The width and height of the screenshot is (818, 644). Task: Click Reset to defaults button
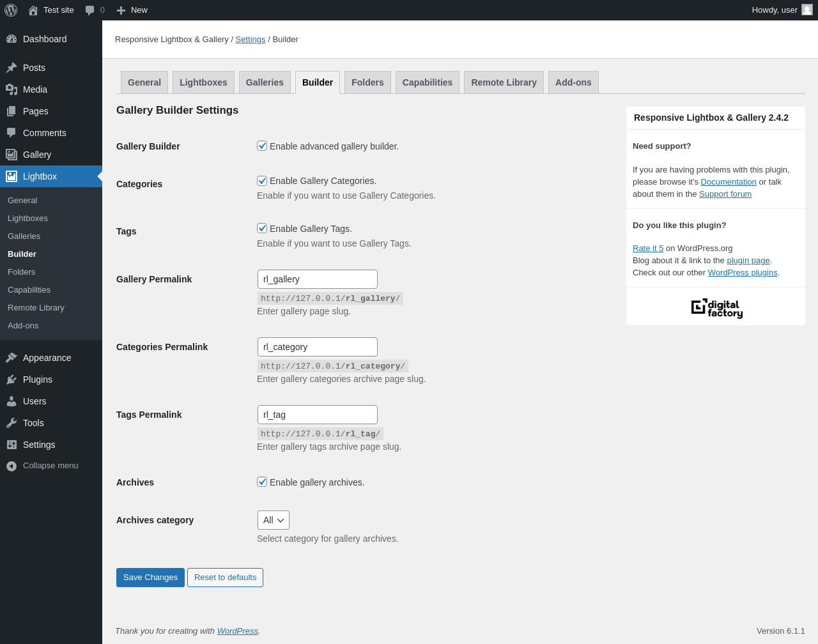[225, 578]
